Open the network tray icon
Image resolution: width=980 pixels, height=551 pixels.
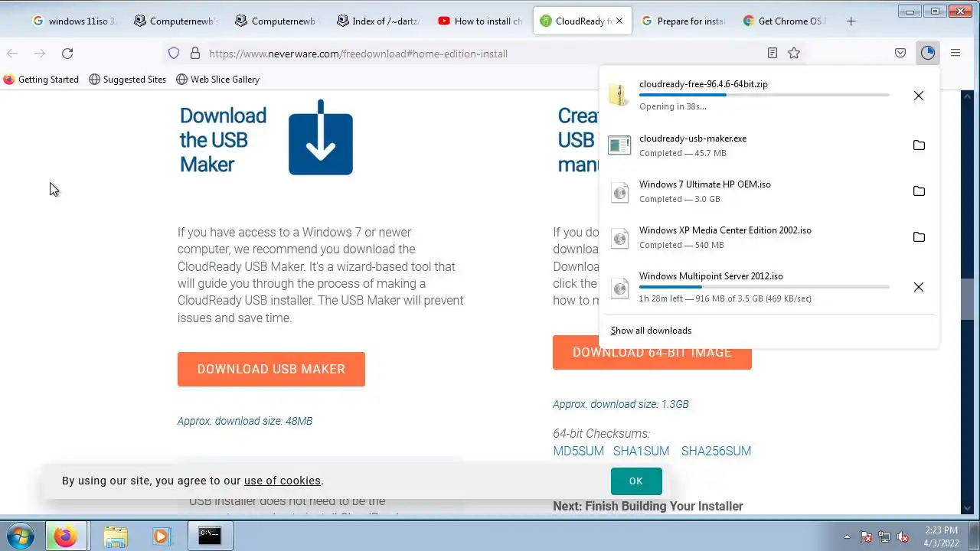click(884, 536)
